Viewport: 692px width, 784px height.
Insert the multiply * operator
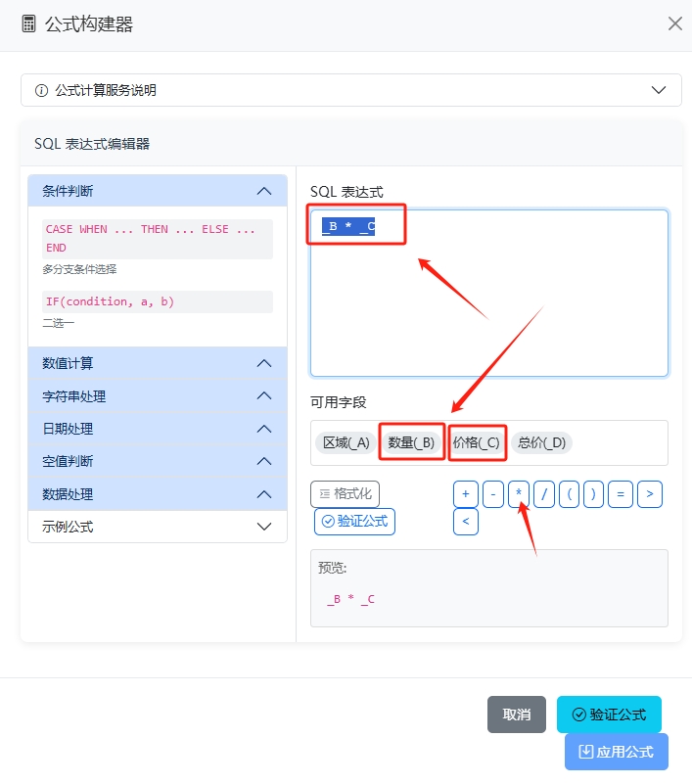[519, 494]
